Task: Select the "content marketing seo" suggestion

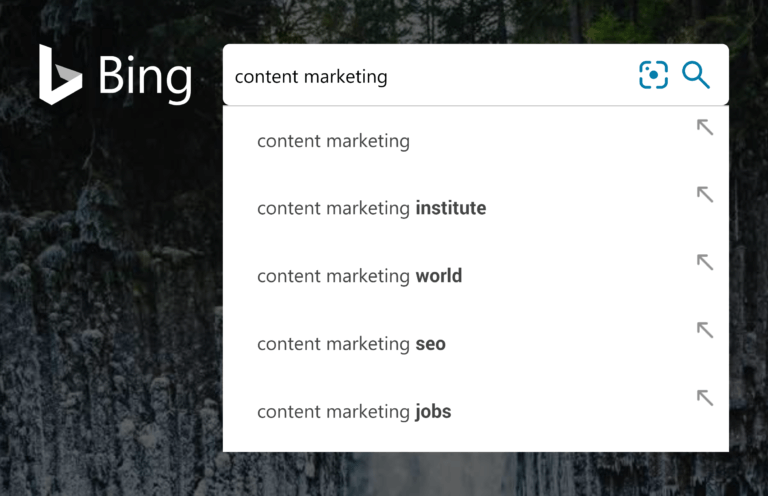Action: pyautogui.click(x=351, y=344)
